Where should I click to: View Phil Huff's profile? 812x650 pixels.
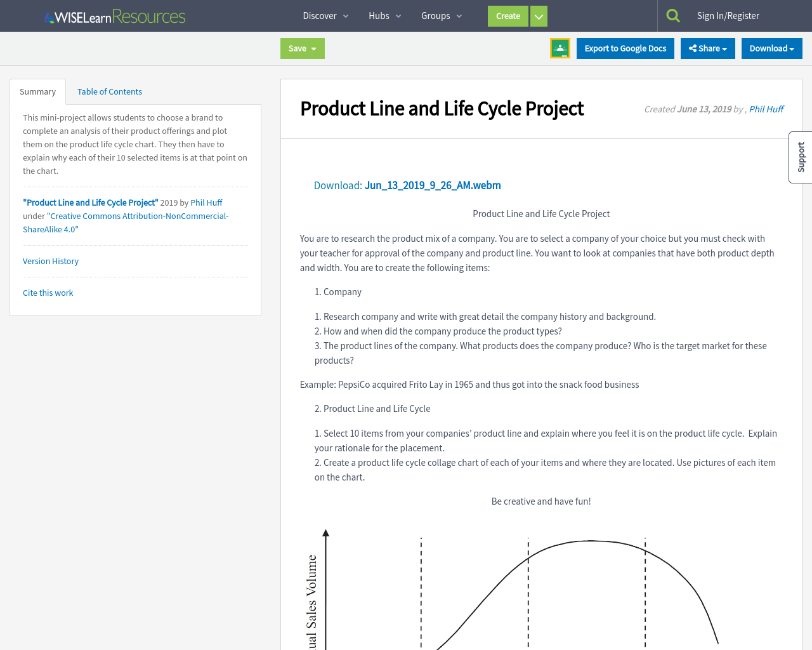pos(766,109)
